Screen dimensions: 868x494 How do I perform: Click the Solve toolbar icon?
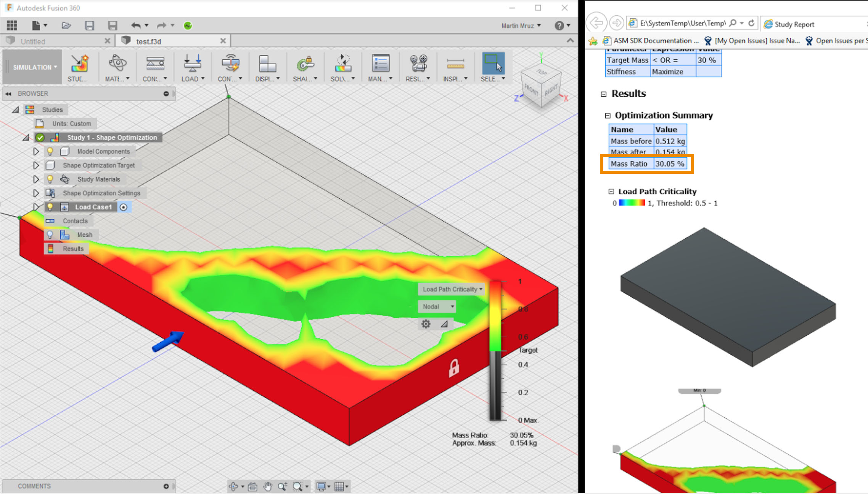click(x=342, y=63)
